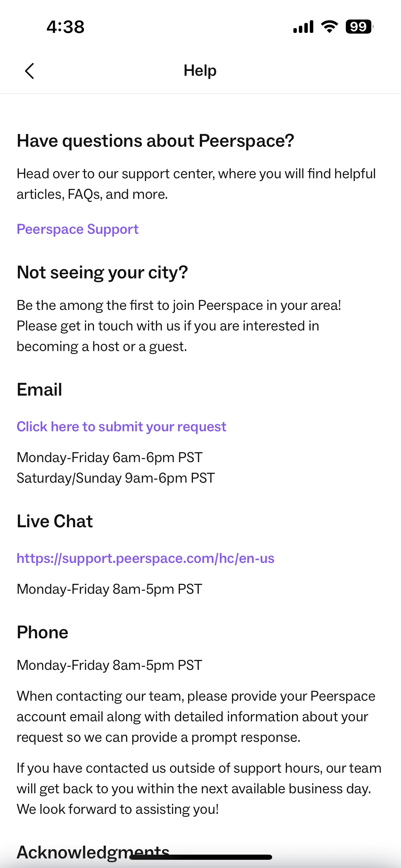
Task: Tap the Have questions about Peerspace heading
Action: point(156,141)
